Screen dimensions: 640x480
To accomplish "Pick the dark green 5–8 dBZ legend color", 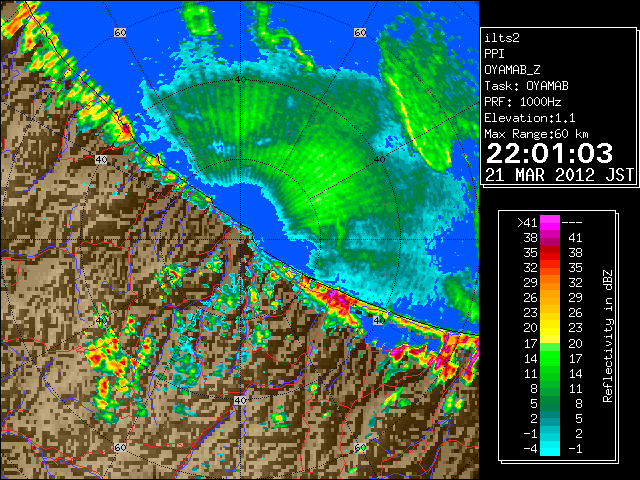I will coord(550,403).
